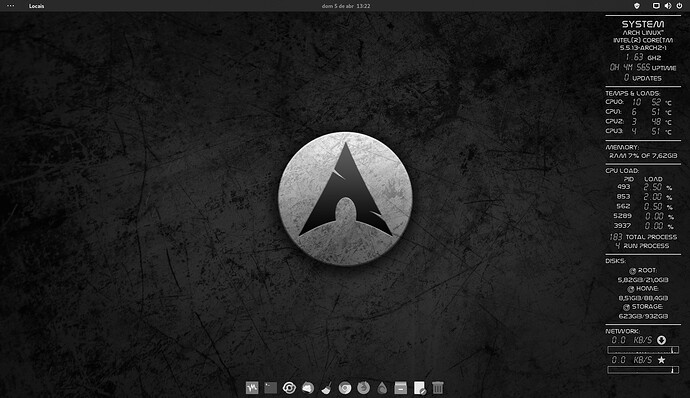Screen dimensions: 690x398
Task: Click the 4 RUN PROCESS line
Action: [x=642, y=246]
